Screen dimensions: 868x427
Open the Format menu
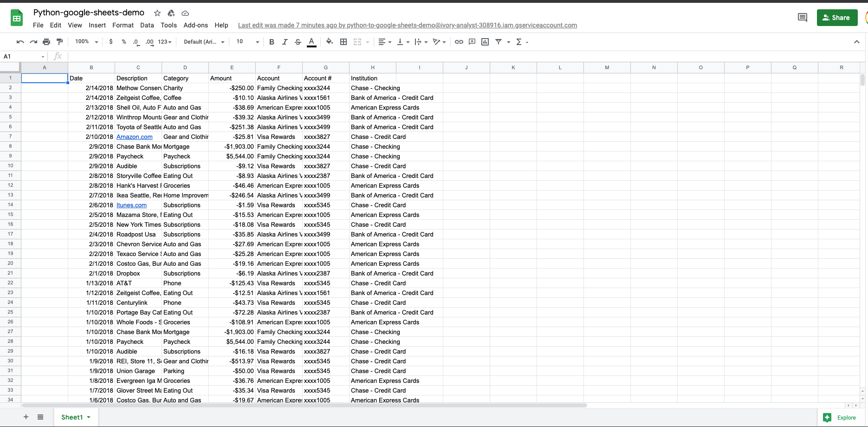tap(123, 25)
